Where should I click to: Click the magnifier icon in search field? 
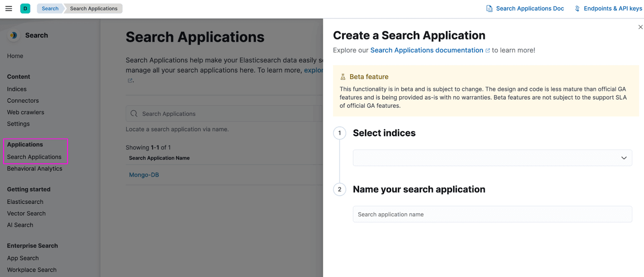(x=134, y=114)
